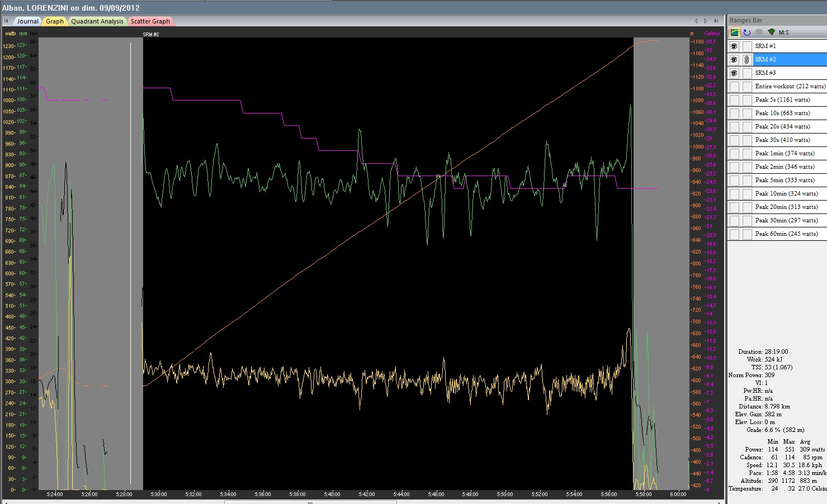
Task: Open the Scatter Graph tab
Action: click(x=150, y=21)
